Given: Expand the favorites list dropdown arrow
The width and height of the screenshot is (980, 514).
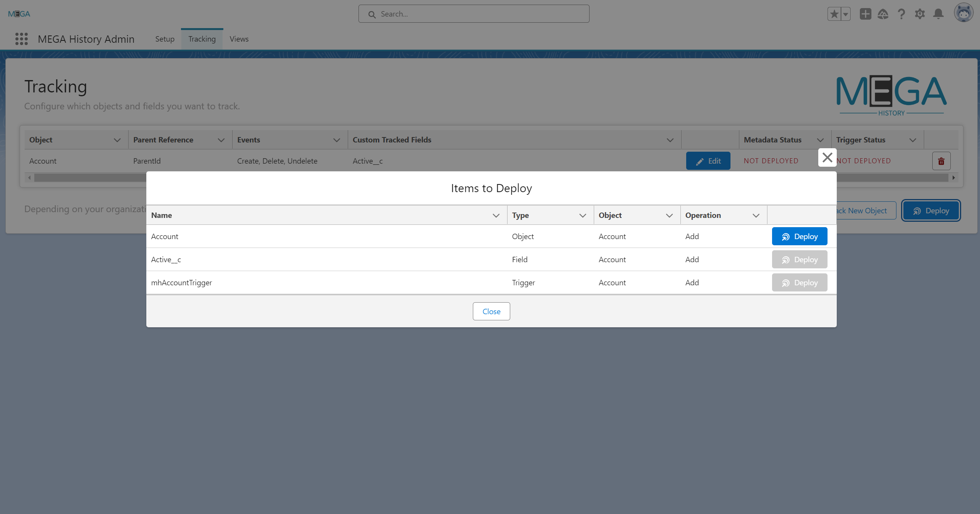Looking at the screenshot, I should click(846, 14).
